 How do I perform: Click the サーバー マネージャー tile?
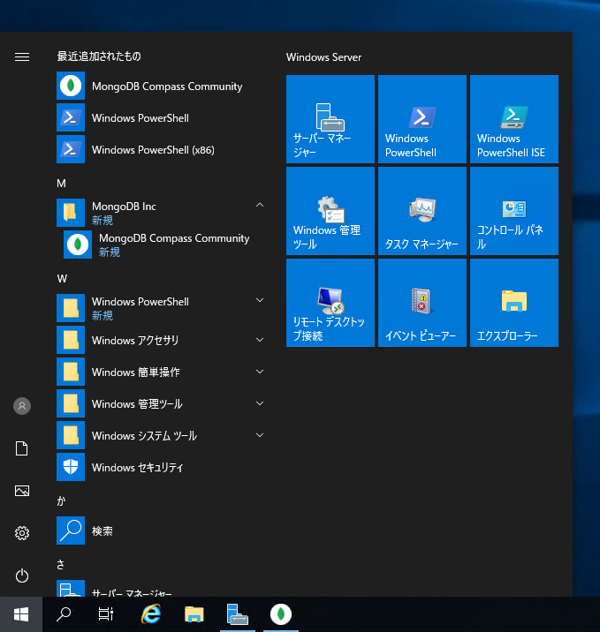point(330,119)
